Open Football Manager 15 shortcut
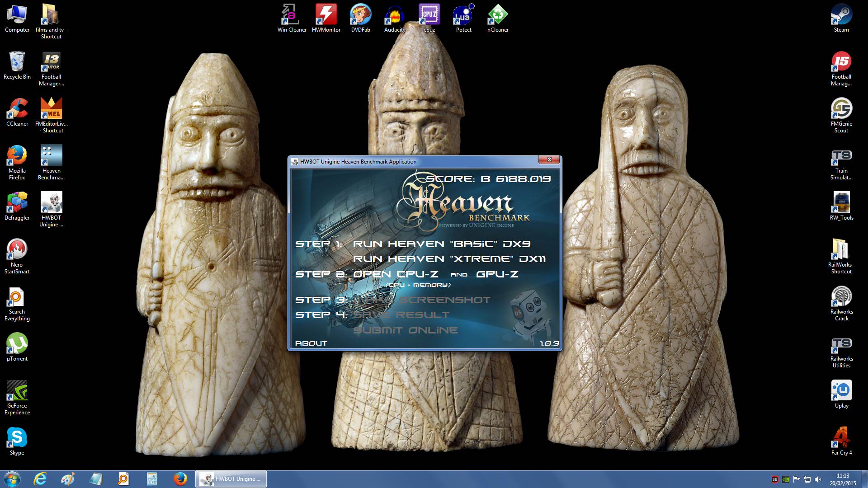 coord(841,68)
